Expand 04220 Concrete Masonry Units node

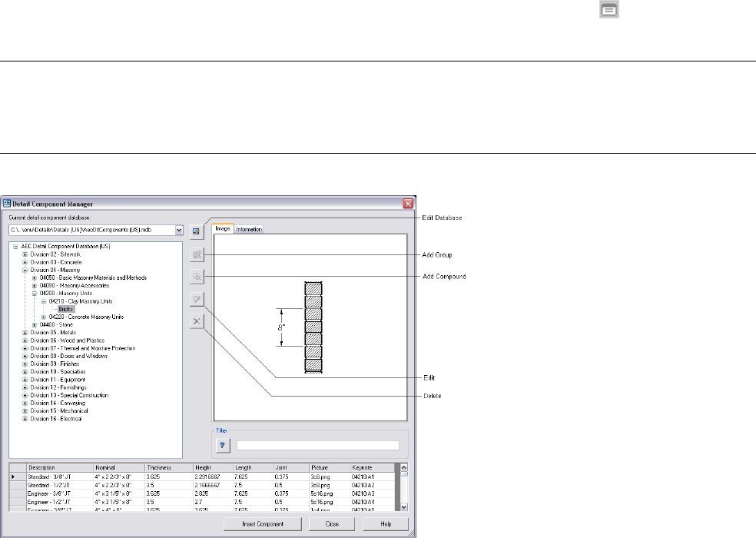click(x=43, y=317)
